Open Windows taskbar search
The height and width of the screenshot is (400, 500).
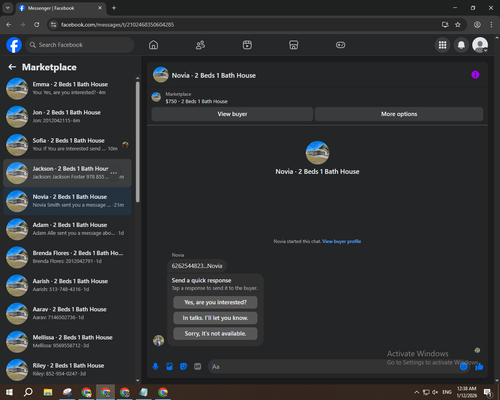(28, 392)
